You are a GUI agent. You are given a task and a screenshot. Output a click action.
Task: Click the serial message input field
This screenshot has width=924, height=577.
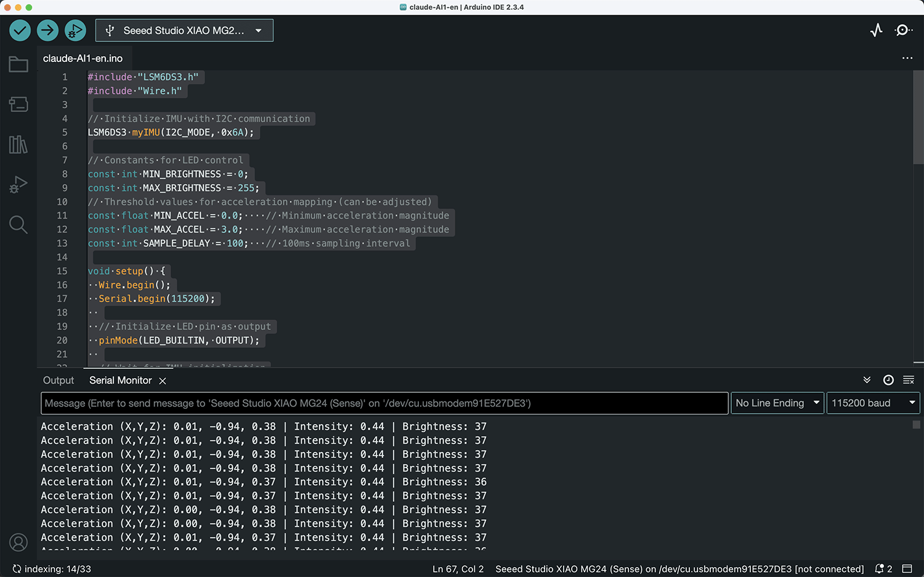click(x=384, y=403)
